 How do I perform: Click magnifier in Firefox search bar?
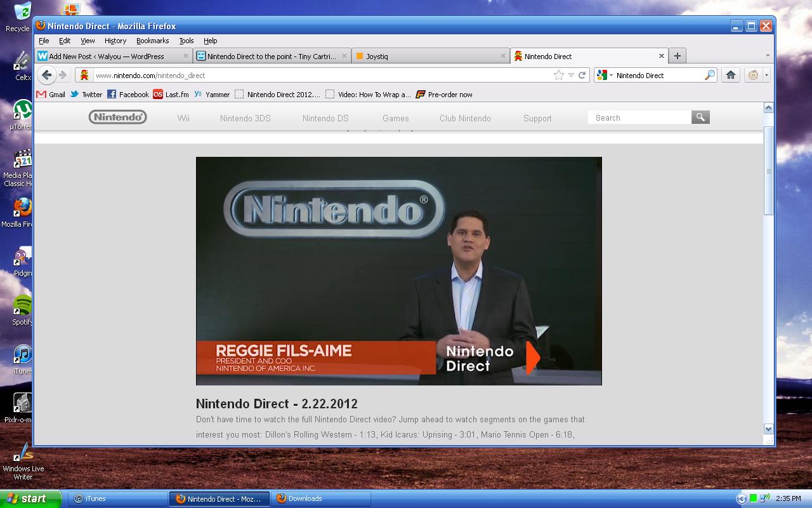tap(709, 75)
